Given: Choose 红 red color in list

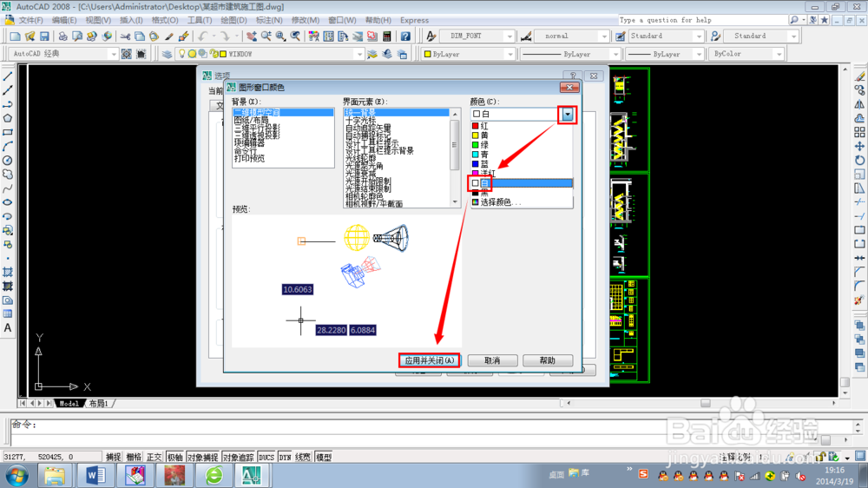Looking at the screenshot, I should coord(522,126).
